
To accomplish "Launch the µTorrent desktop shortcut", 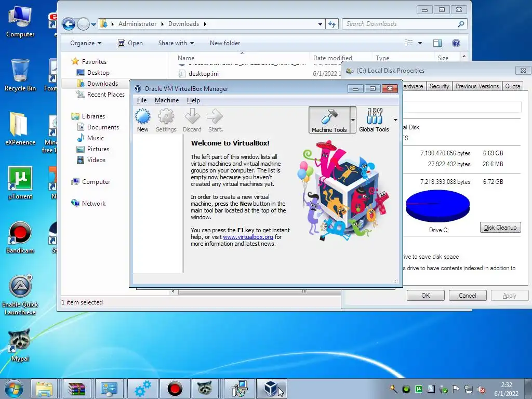I will point(20,182).
